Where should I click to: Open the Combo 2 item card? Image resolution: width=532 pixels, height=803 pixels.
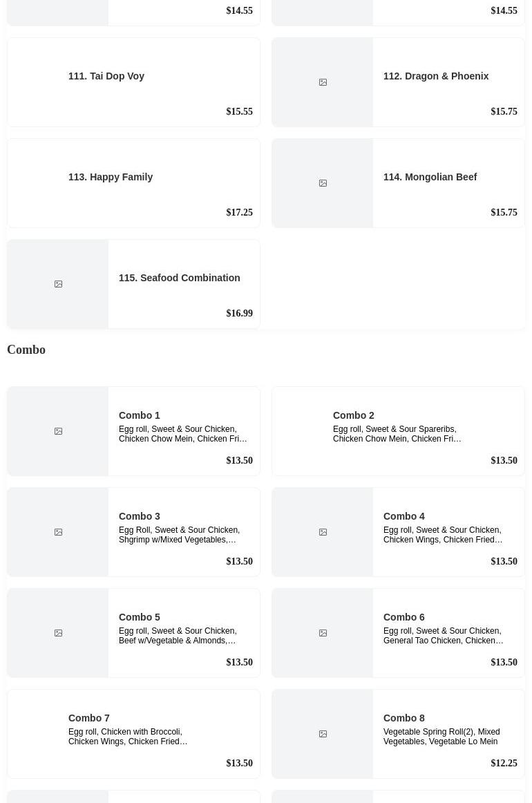click(398, 431)
